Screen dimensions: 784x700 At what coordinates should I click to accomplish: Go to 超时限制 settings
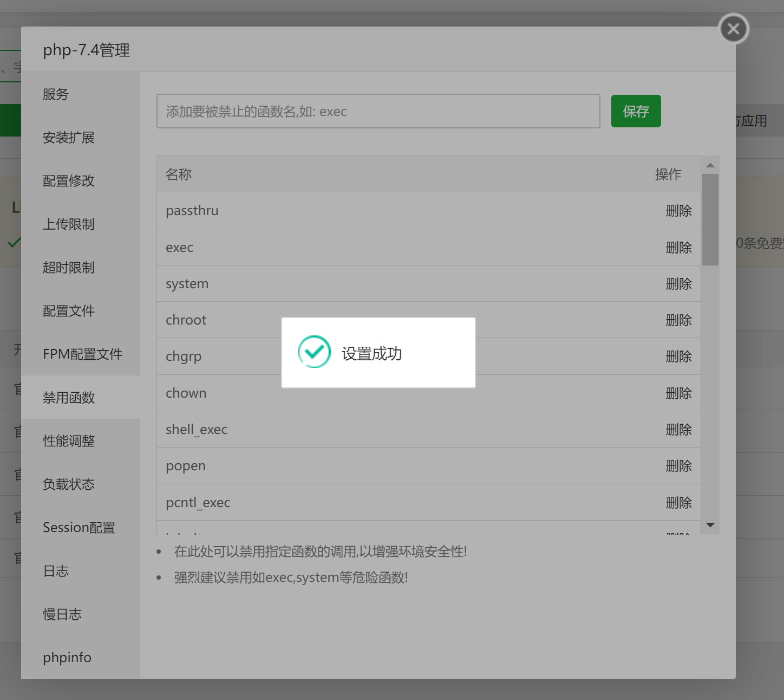pos(69,268)
